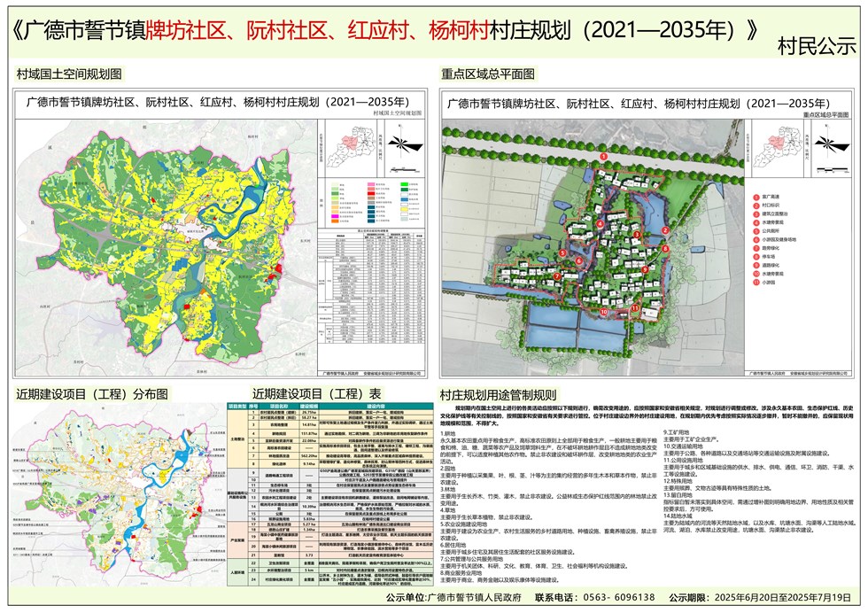Click red marker 1 on the highway

pos(604,157)
